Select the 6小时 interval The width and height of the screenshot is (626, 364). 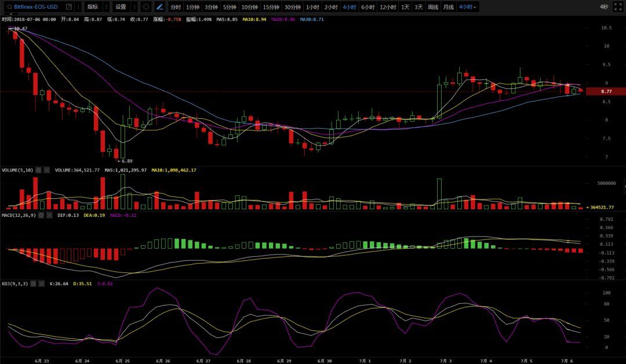367,7
